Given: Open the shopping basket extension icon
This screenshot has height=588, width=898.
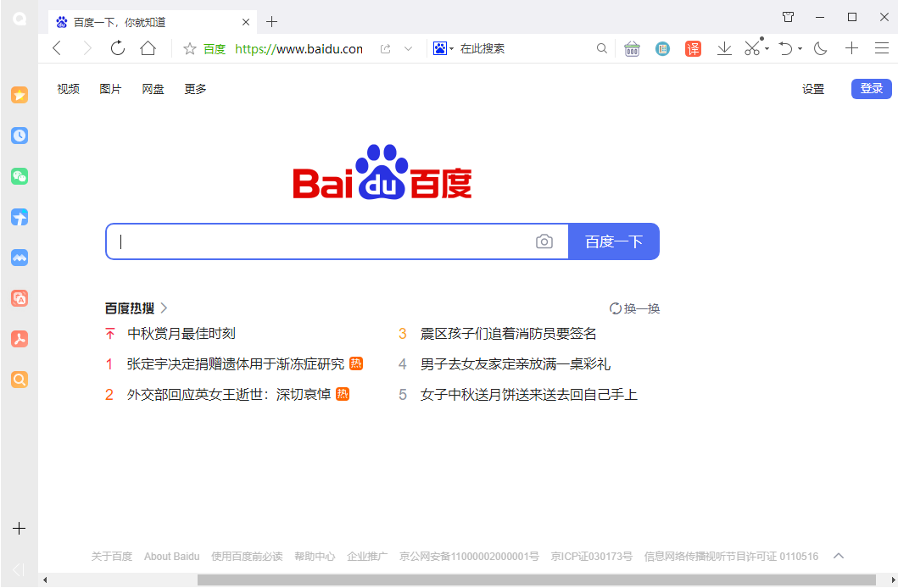Looking at the screenshot, I should (x=632, y=48).
